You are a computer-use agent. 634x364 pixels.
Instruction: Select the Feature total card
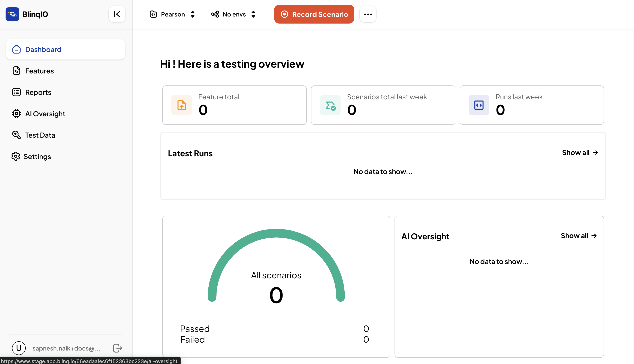pos(234,105)
